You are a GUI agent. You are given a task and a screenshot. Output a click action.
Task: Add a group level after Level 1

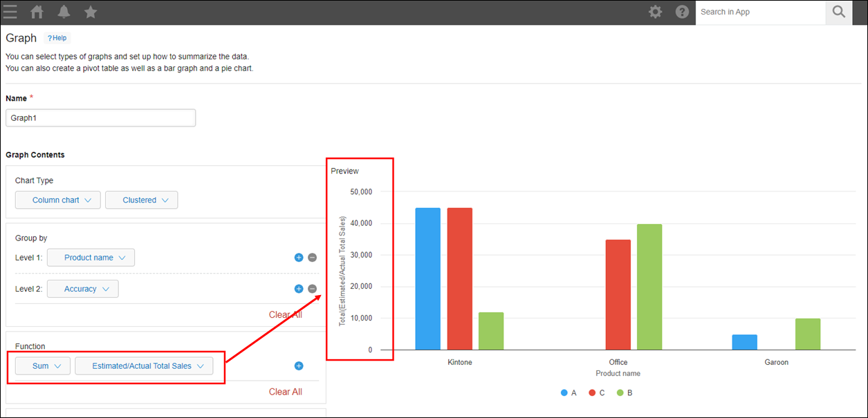click(299, 258)
